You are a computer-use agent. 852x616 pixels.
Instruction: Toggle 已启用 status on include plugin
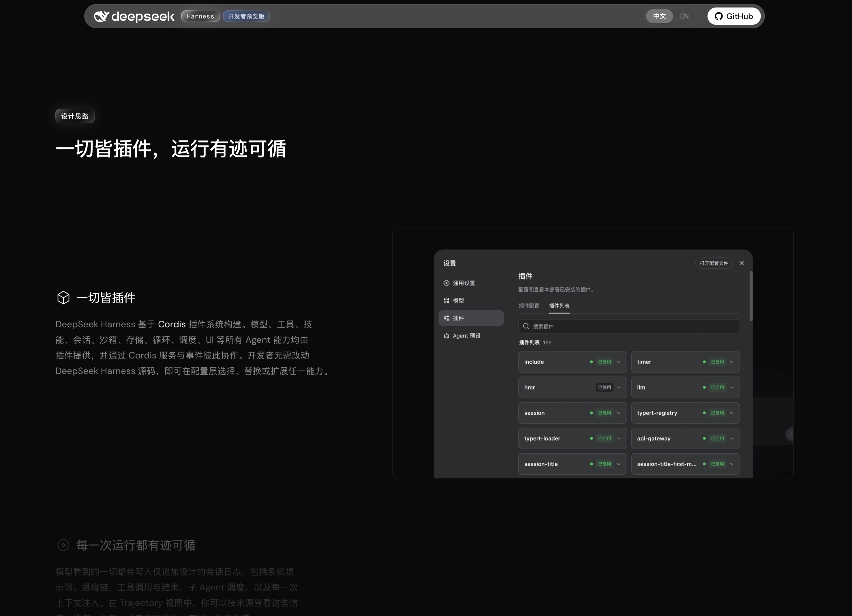[605, 362]
